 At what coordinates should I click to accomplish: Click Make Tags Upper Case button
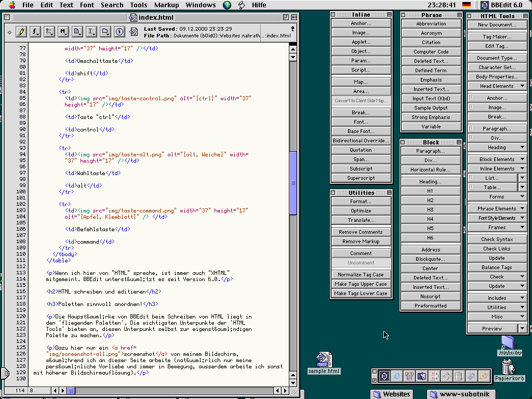click(x=361, y=284)
